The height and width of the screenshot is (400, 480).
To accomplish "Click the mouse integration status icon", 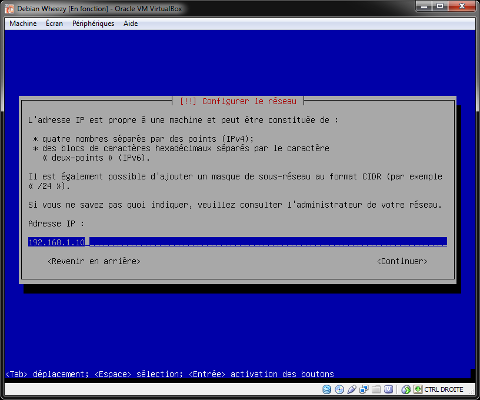I will [x=406, y=389].
